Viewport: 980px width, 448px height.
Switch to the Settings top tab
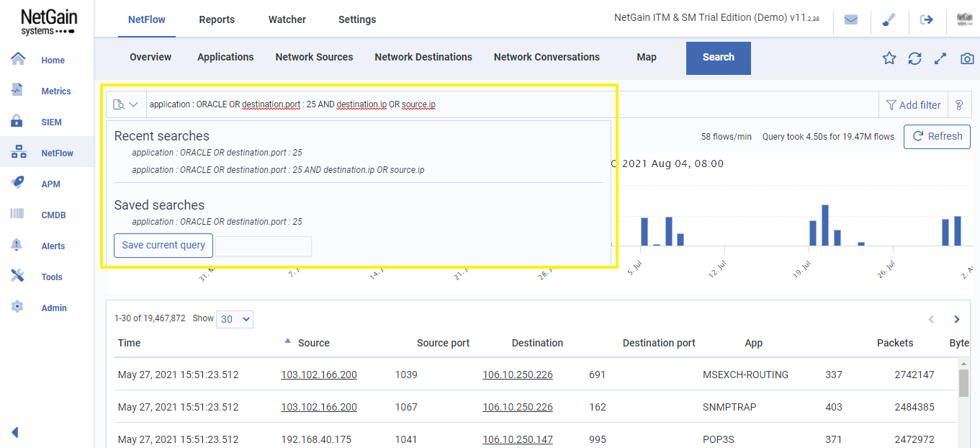(x=357, y=19)
